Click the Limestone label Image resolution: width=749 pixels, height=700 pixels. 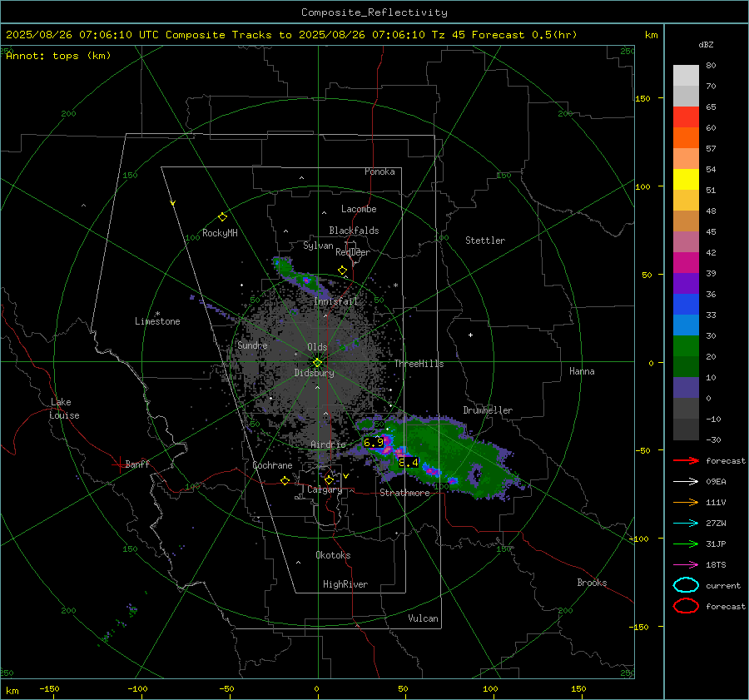[157, 321]
